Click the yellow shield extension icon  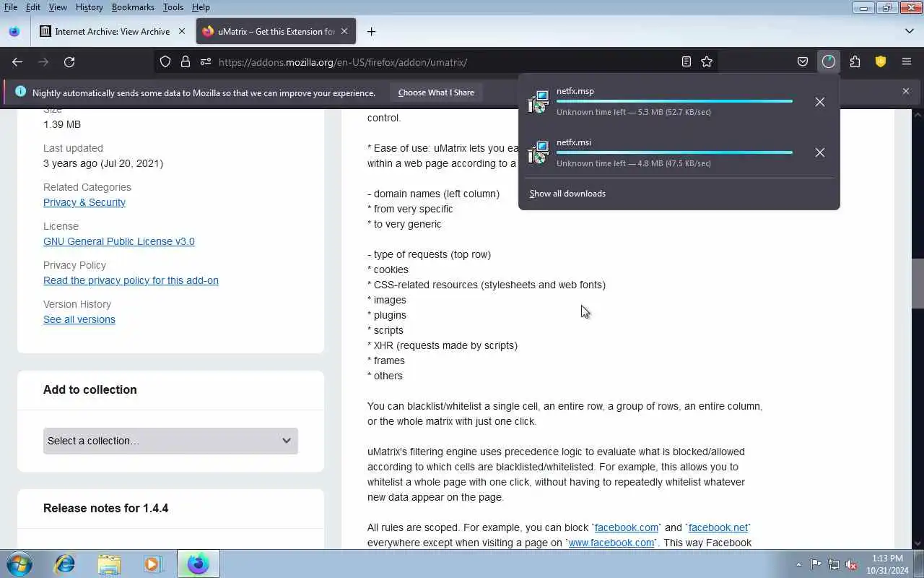pyautogui.click(x=881, y=62)
